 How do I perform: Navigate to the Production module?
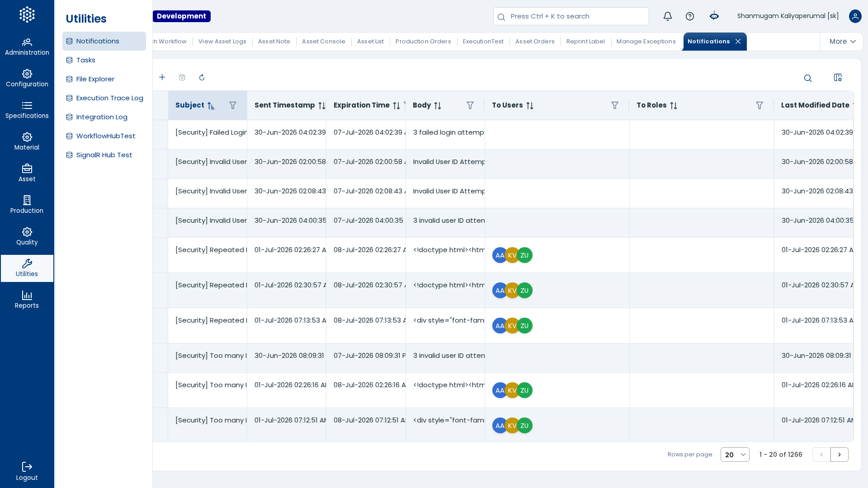tap(27, 205)
